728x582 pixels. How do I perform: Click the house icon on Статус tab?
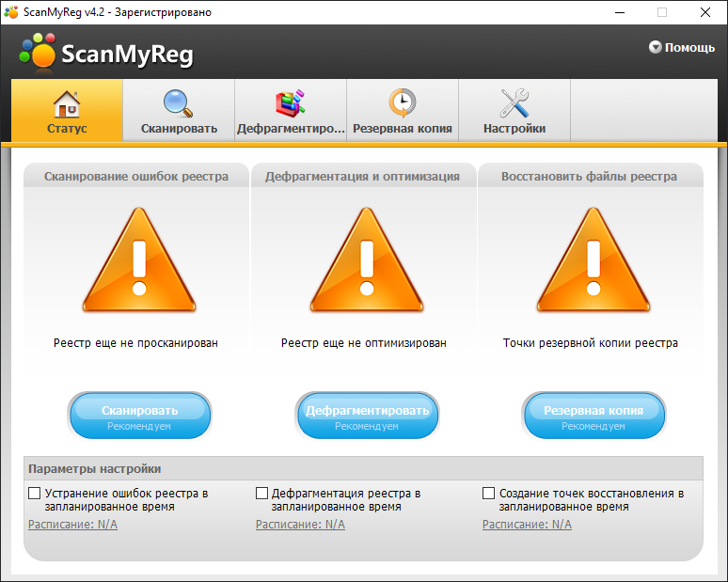[x=66, y=102]
